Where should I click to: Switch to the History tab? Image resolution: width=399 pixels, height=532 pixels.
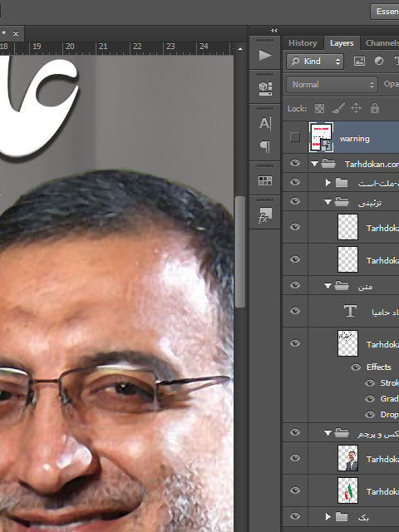click(303, 43)
